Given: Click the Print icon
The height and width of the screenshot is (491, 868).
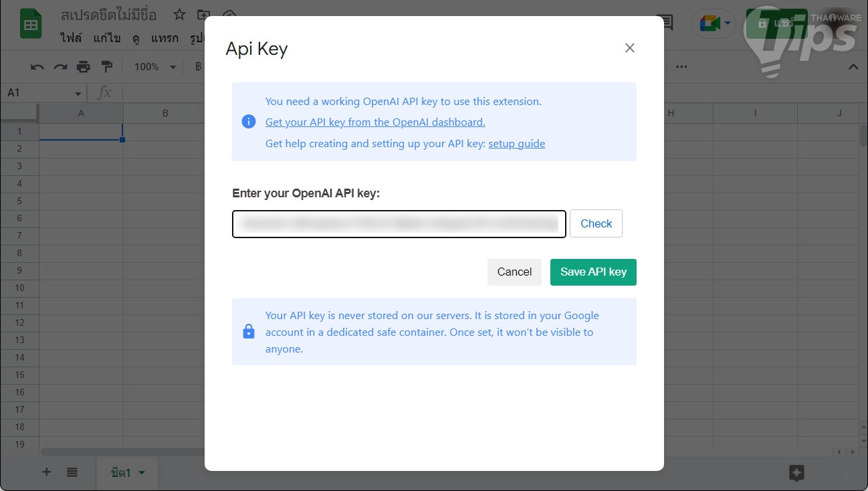Looking at the screenshot, I should pyautogui.click(x=83, y=67).
